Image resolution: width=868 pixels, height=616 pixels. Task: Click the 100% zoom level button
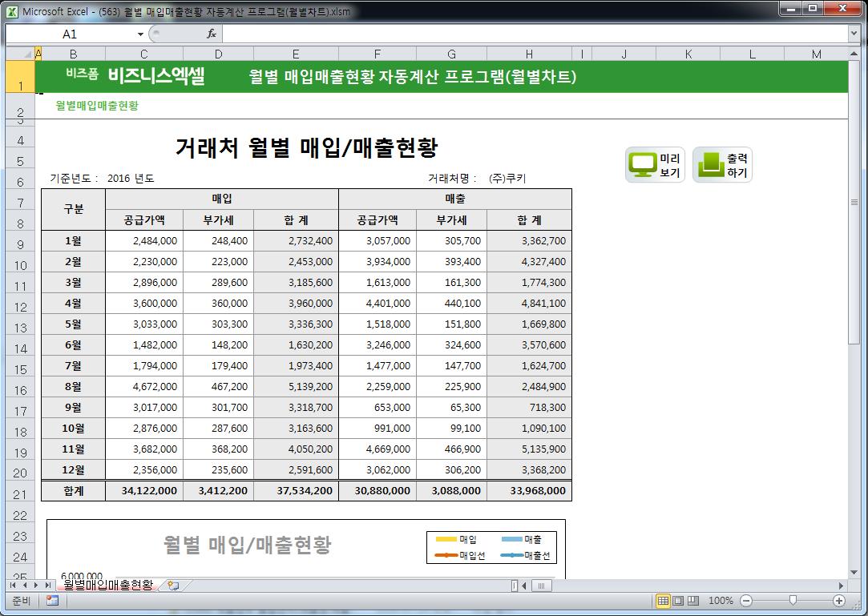721,601
